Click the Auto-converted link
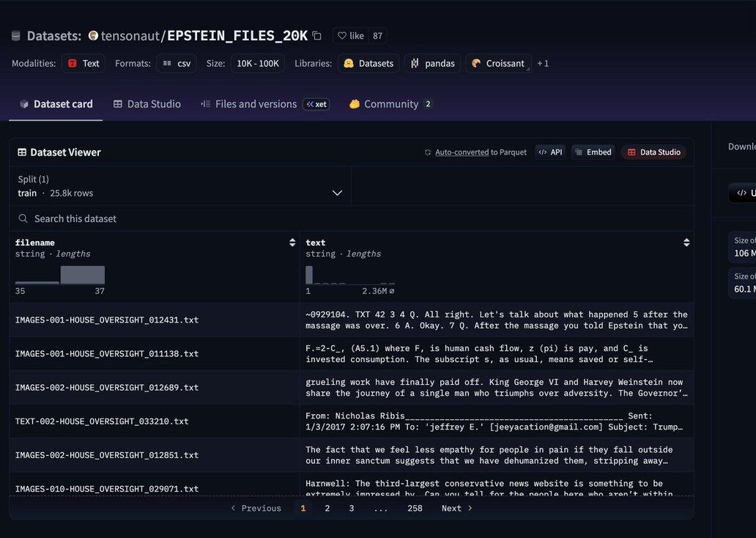Viewport: 756px width, 538px height. (462, 152)
